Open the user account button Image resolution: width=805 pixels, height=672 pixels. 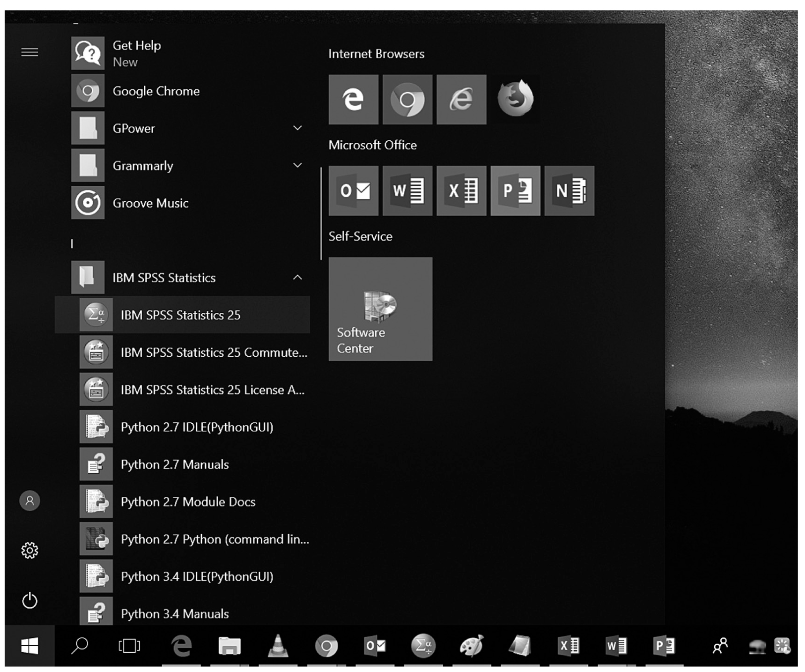tap(30, 501)
